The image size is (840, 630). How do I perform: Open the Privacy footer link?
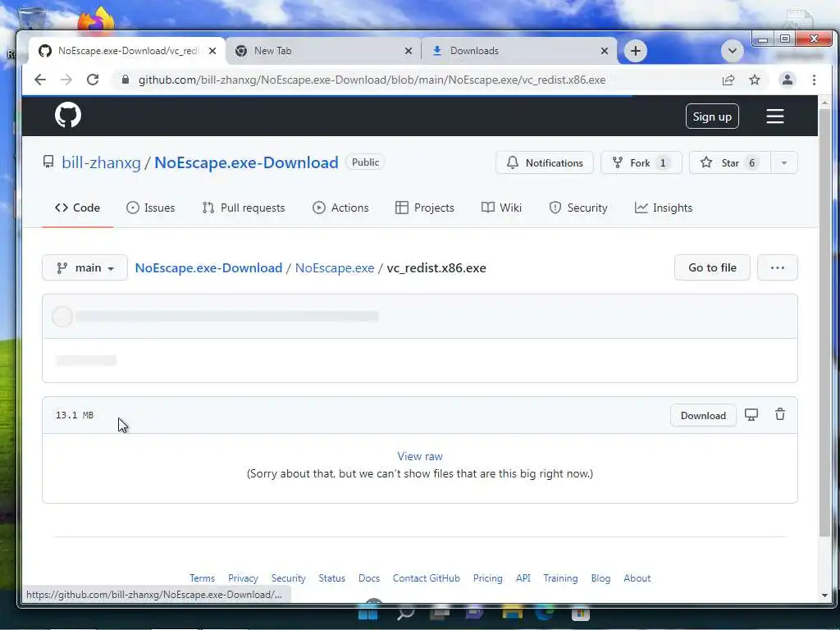click(243, 578)
